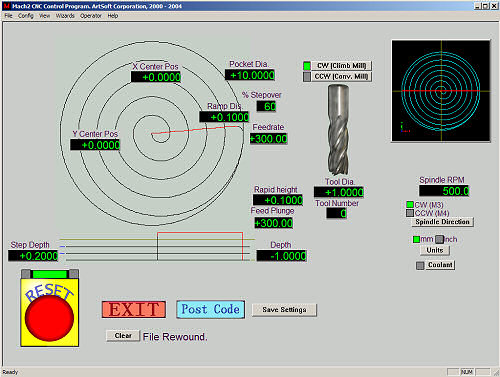Select the Pocket Dia. value field
The width and height of the screenshot is (500, 377).
pos(250,75)
